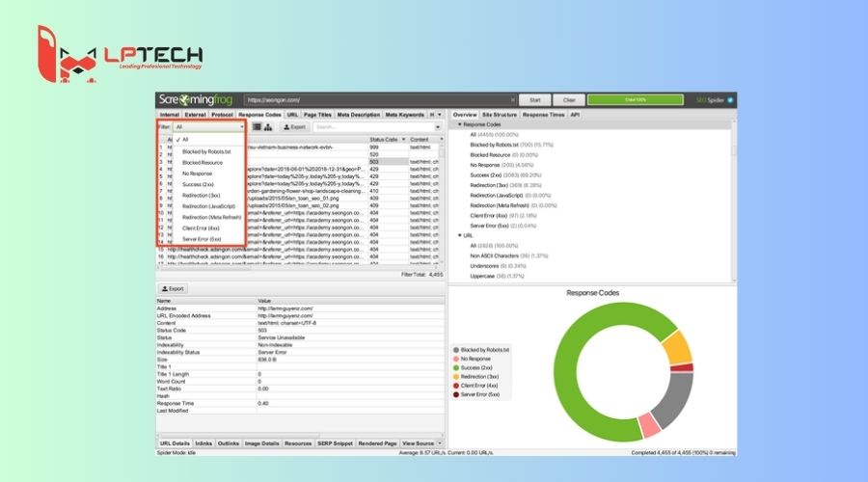Open the SERP Snippet bottom tab
The width and height of the screenshot is (868, 482).
(335, 443)
